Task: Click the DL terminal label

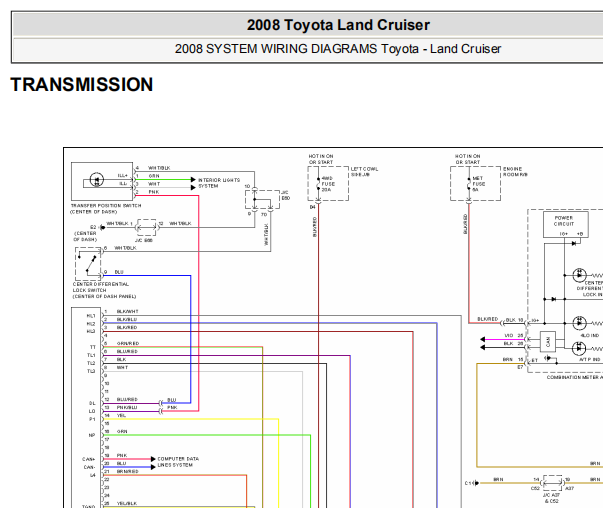Action: 92,403
